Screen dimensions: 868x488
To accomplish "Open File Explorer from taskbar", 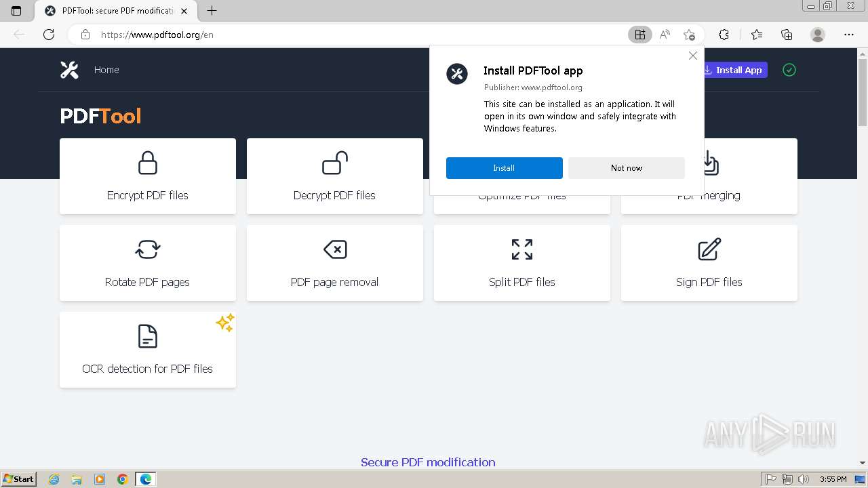I will click(77, 479).
